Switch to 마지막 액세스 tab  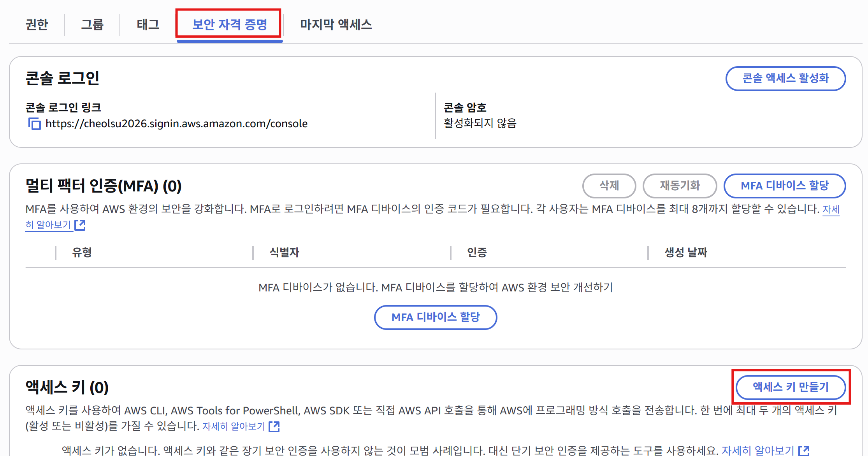click(336, 25)
